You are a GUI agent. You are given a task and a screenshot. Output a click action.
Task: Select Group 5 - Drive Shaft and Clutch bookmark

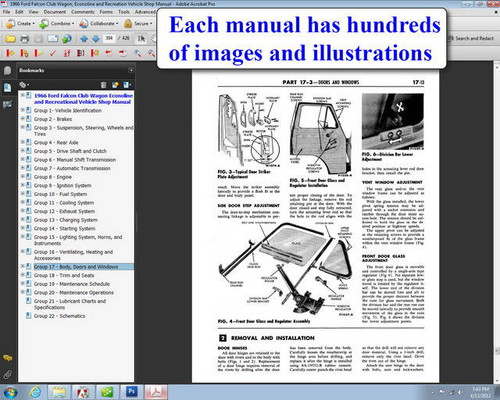[x=70, y=151]
